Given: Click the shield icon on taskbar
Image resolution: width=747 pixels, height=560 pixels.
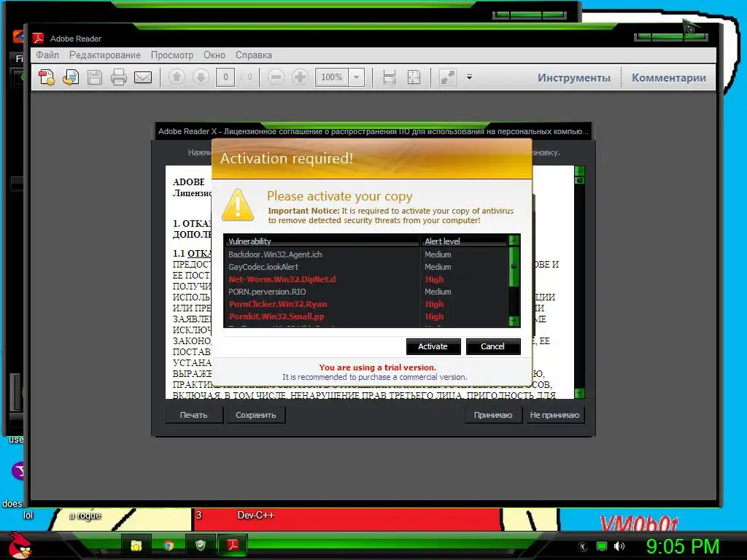Looking at the screenshot, I should coord(201,545).
